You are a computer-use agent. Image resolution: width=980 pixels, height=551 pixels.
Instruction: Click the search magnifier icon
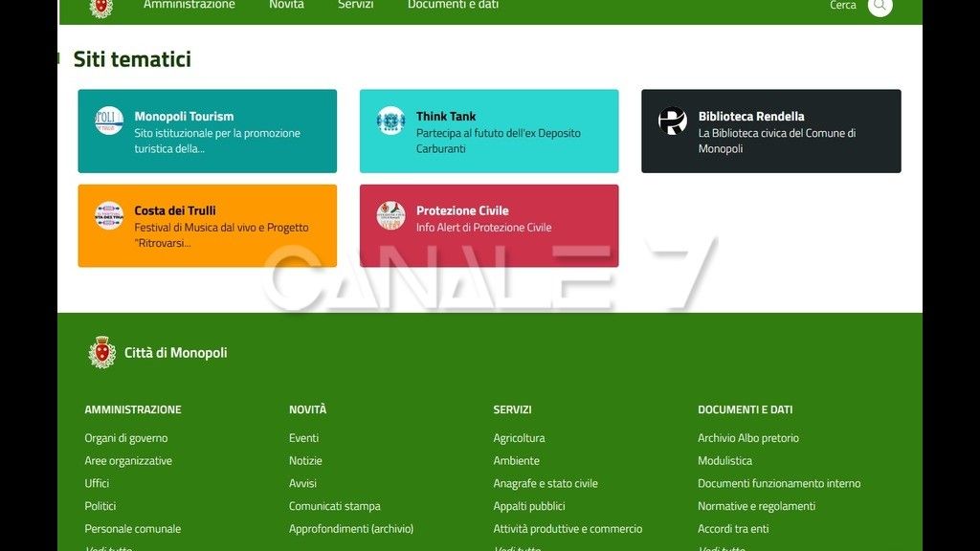880,6
